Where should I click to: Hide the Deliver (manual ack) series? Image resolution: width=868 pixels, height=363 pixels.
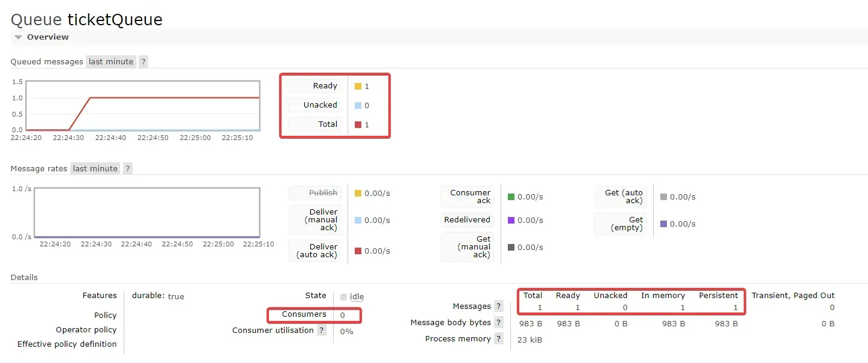pos(315,220)
